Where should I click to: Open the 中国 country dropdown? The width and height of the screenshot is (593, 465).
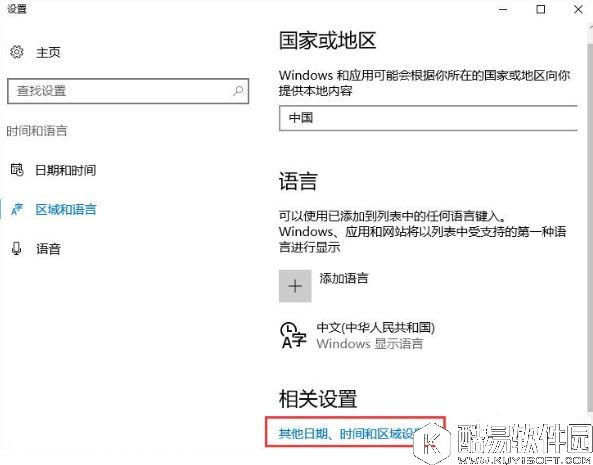click(x=428, y=118)
